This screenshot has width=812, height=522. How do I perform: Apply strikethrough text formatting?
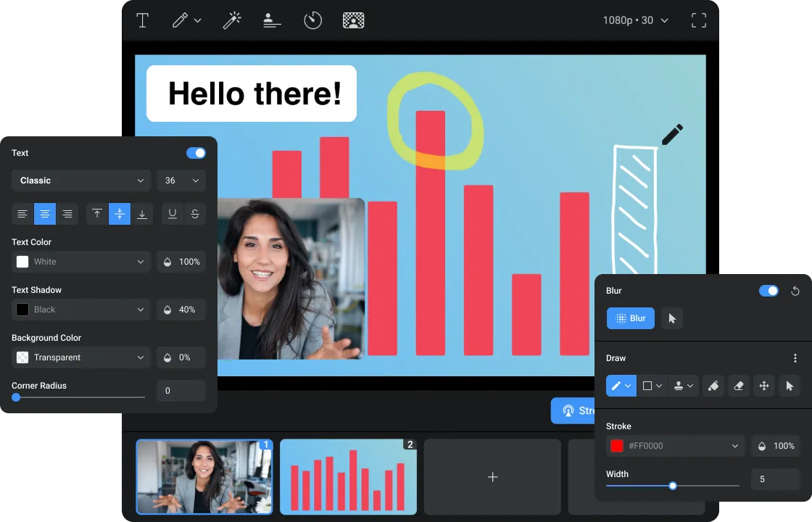pos(195,214)
